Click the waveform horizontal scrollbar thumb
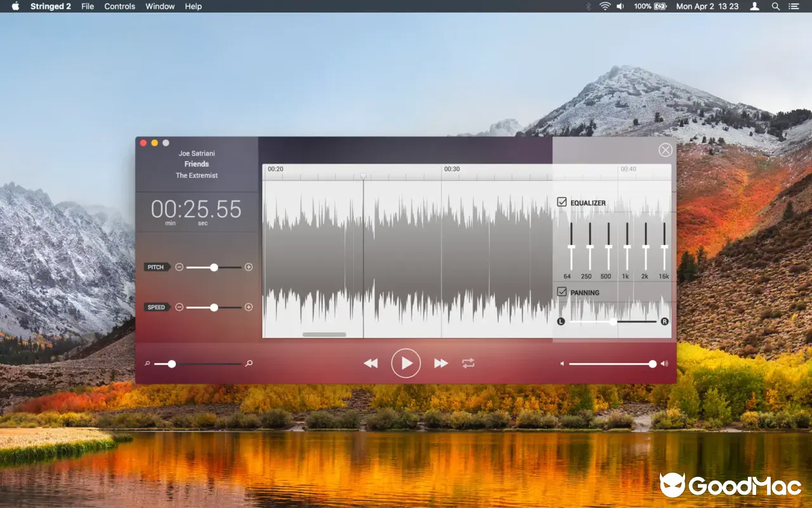Image resolution: width=812 pixels, height=508 pixels. pos(324,335)
